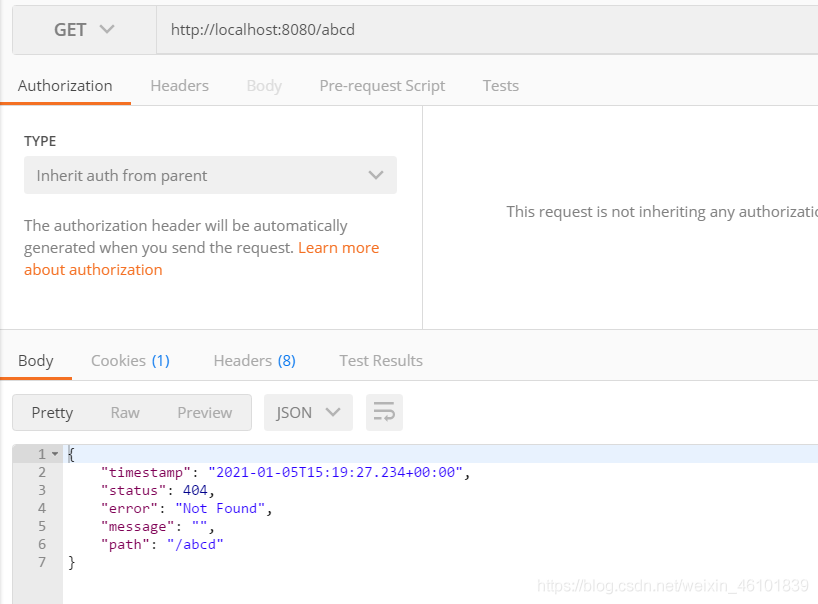Open the Learn more about authorization link

338,248
